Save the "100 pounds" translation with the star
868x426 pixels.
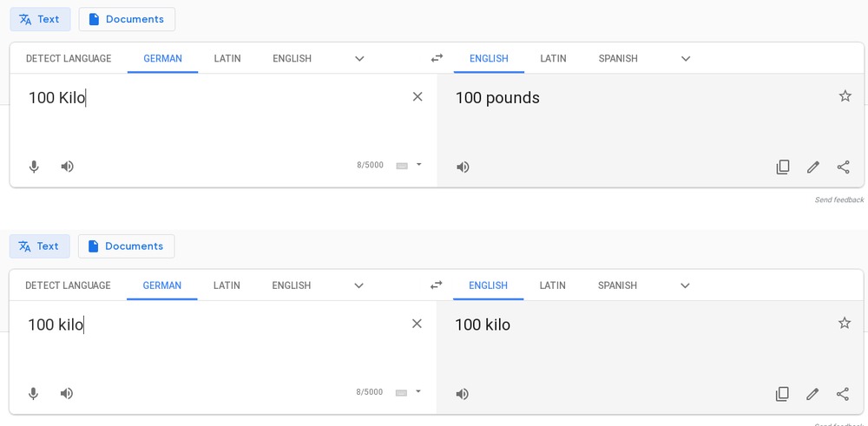(845, 96)
